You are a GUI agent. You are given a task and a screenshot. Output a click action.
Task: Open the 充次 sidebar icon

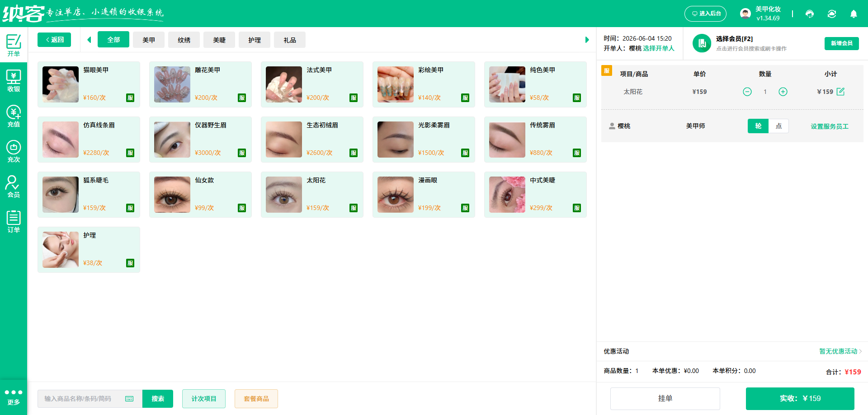[x=14, y=151]
